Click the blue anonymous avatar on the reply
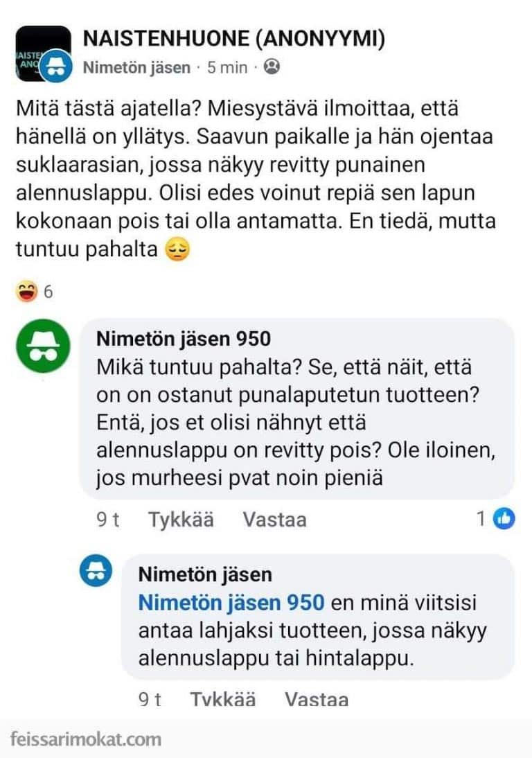The image size is (532, 758). (96, 572)
